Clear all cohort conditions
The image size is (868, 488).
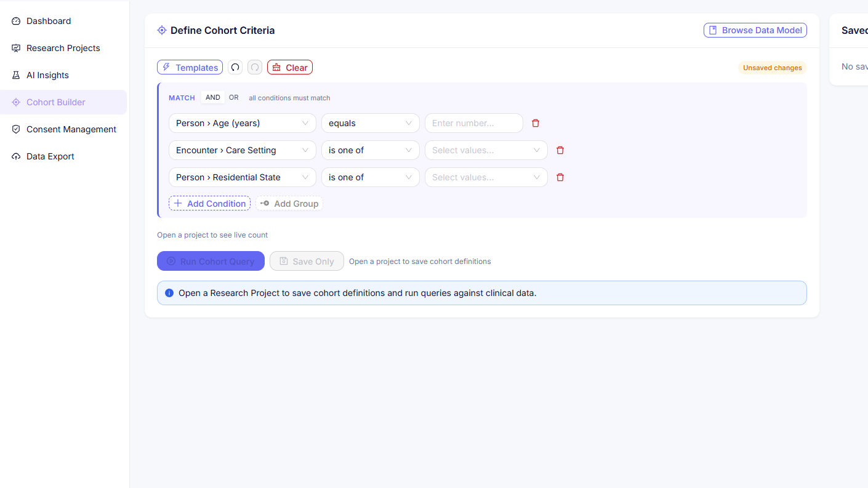[x=290, y=67]
